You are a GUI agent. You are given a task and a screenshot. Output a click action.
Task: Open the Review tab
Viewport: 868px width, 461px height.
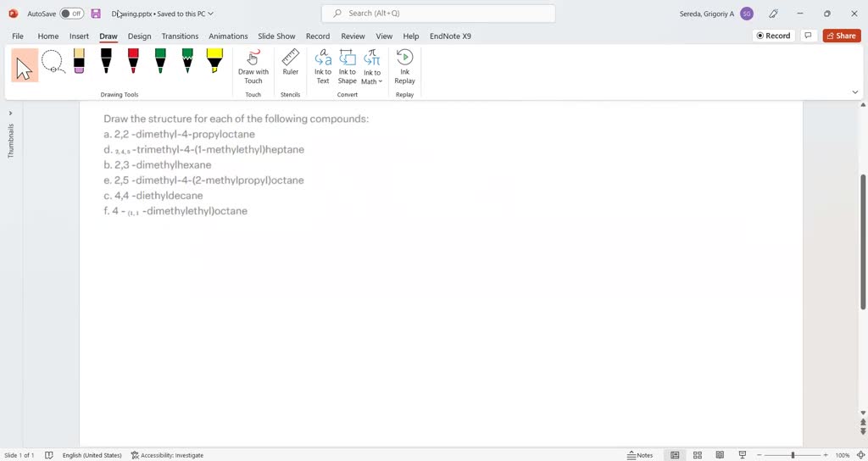tap(353, 36)
